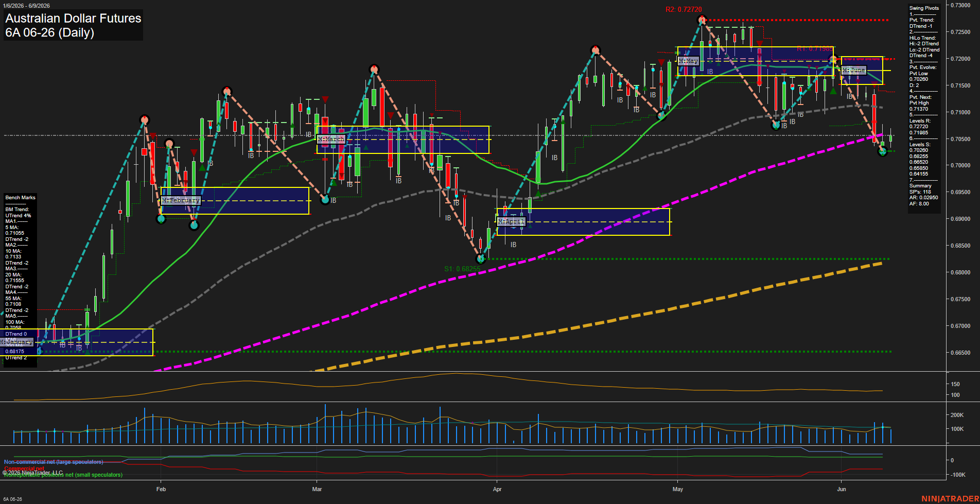Click the 'AF: 8.00' summary value
Image resolution: width=980 pixels, height=504 pixels.
(x=919, y=204)
